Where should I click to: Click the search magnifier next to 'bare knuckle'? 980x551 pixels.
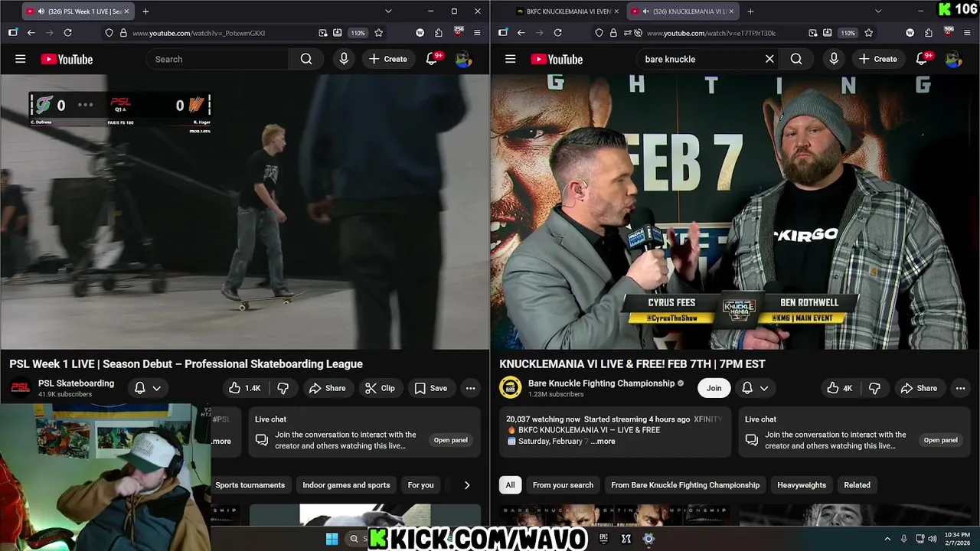pos(796,59)
